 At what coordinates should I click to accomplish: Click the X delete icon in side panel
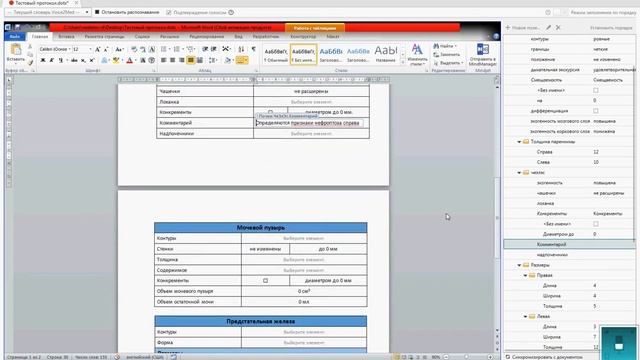point(558,27)
